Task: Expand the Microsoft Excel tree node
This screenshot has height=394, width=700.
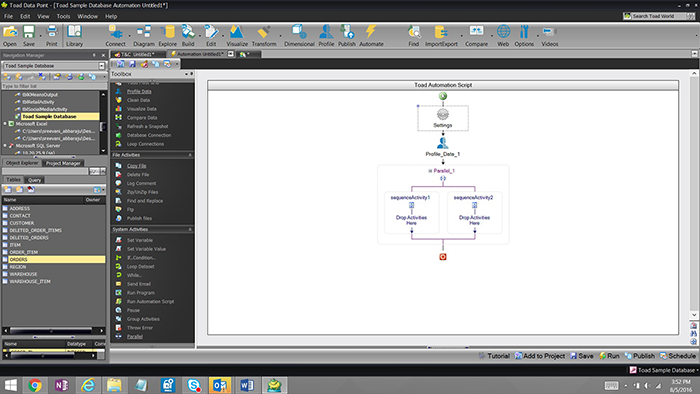Action: point(5,124)
